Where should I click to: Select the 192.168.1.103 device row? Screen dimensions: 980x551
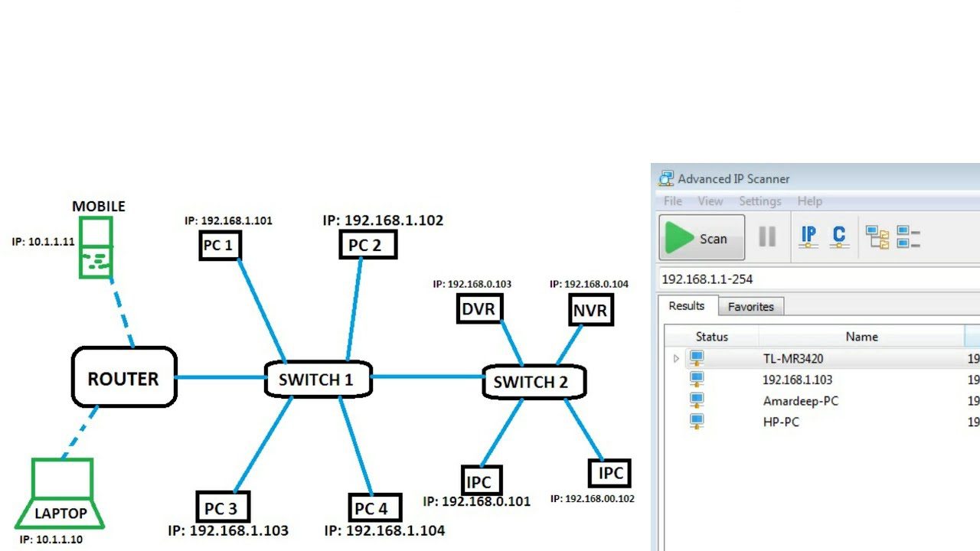click(x=797, y=380)
